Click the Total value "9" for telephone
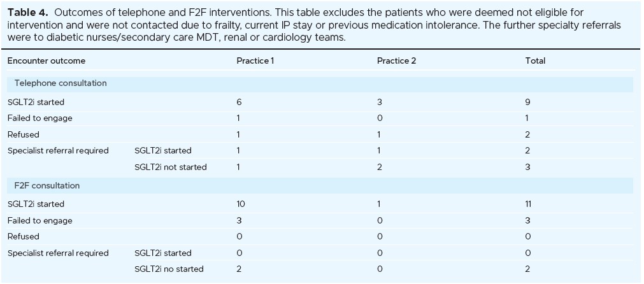 (527, 102)
